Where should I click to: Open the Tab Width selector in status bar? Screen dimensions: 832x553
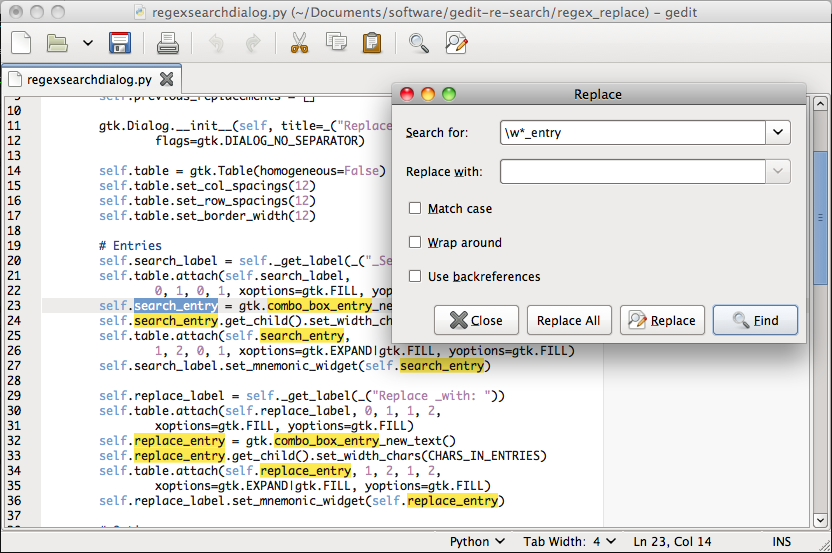click(570, 542)
